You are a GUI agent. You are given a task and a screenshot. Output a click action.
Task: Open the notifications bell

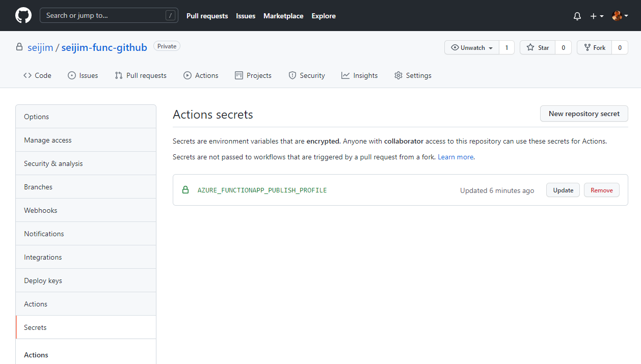[577, 16]
